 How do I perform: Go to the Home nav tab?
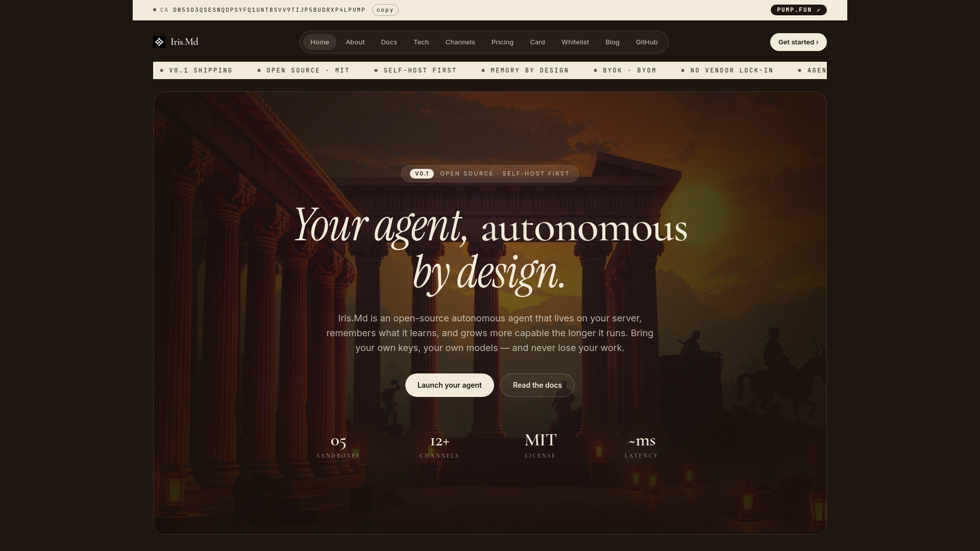click(x=320, y=42)
